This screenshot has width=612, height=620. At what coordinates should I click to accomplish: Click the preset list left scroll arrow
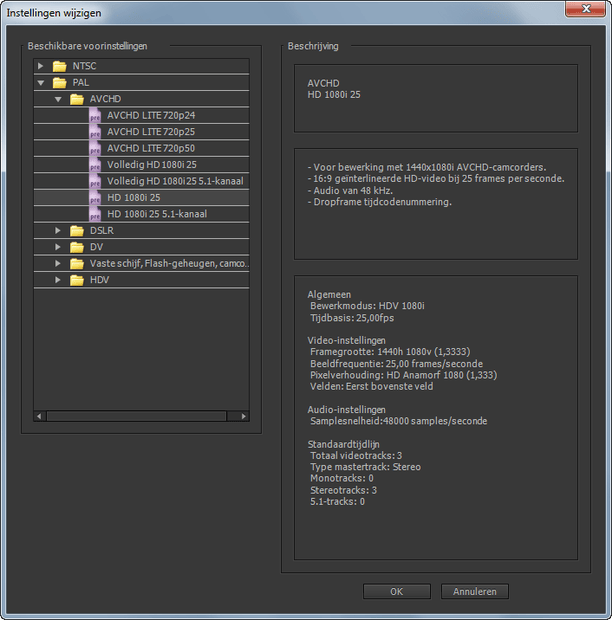[x=39, y=416]
